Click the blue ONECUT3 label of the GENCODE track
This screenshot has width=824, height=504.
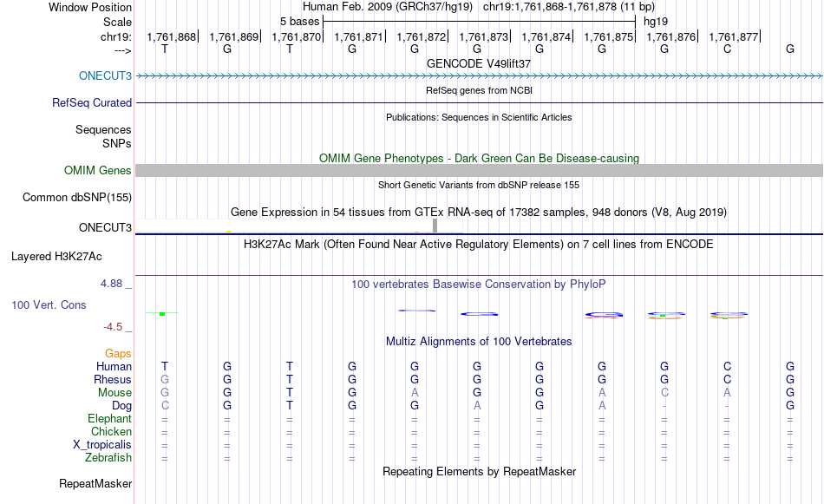[105, 75]
